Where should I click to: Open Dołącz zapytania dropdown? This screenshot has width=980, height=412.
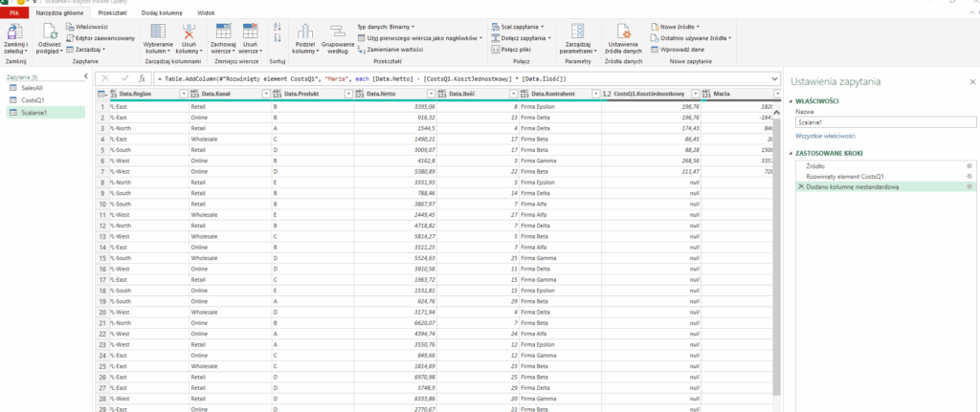click(523, 38)
